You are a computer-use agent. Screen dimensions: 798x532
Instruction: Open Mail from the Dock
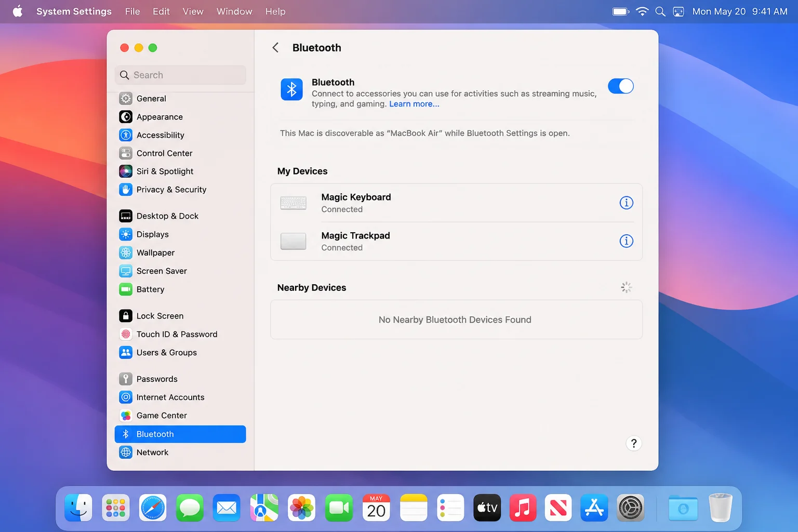click(x=227, y=508)
